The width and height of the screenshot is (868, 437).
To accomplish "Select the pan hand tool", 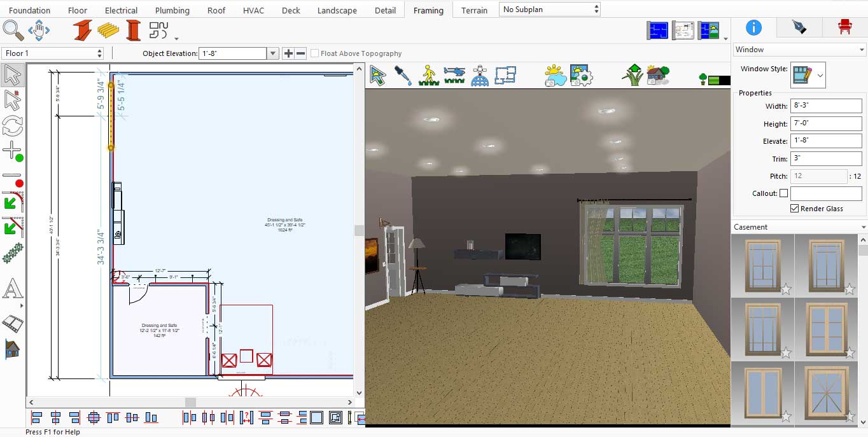I will (x=39, y=30).
